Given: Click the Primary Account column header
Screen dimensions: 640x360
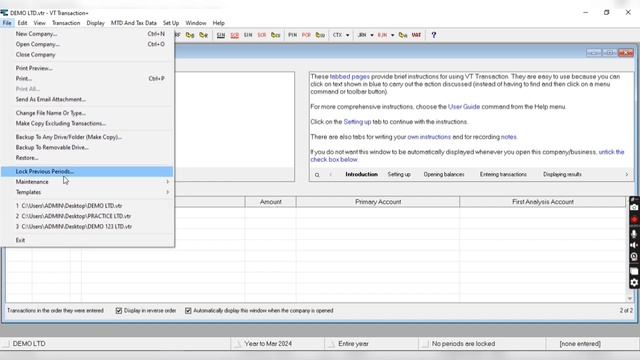Looking at the screenshot, I should (x=378, y=202).
